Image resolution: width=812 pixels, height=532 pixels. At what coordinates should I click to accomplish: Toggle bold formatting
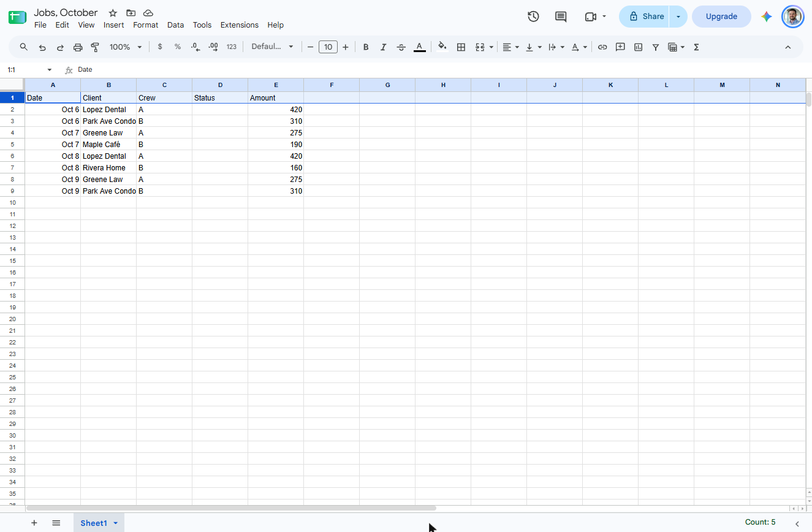click(366, 47)
